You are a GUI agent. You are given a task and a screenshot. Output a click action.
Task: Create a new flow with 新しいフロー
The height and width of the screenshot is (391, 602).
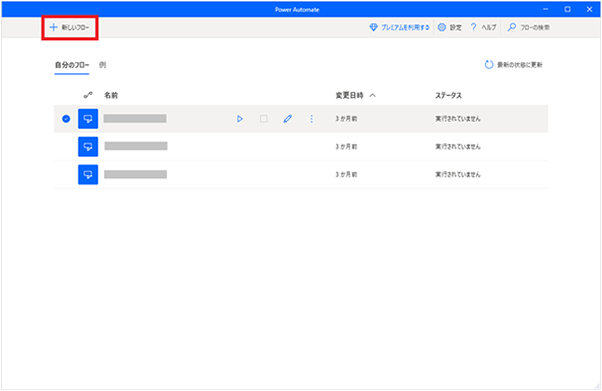tap(69, 27)
